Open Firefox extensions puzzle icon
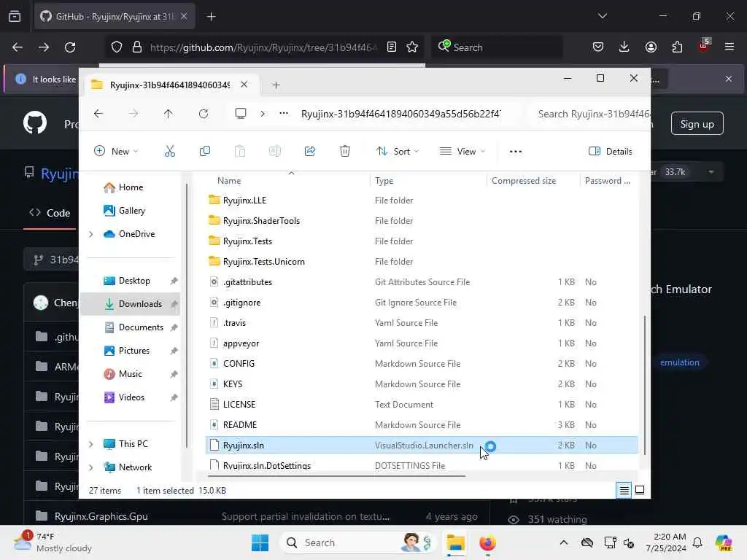The width and height of the screenshot is (747, 560). tap(677, 47)
